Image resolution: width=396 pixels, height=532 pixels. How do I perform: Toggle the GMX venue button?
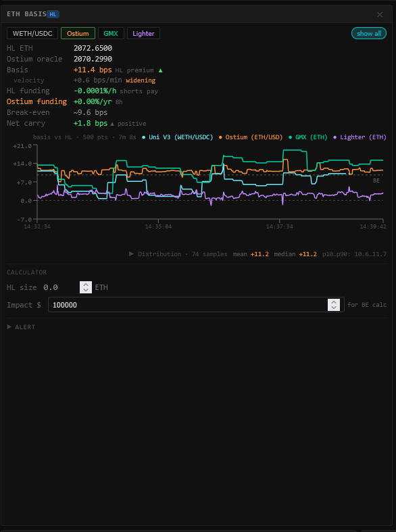tap(111, 33)
